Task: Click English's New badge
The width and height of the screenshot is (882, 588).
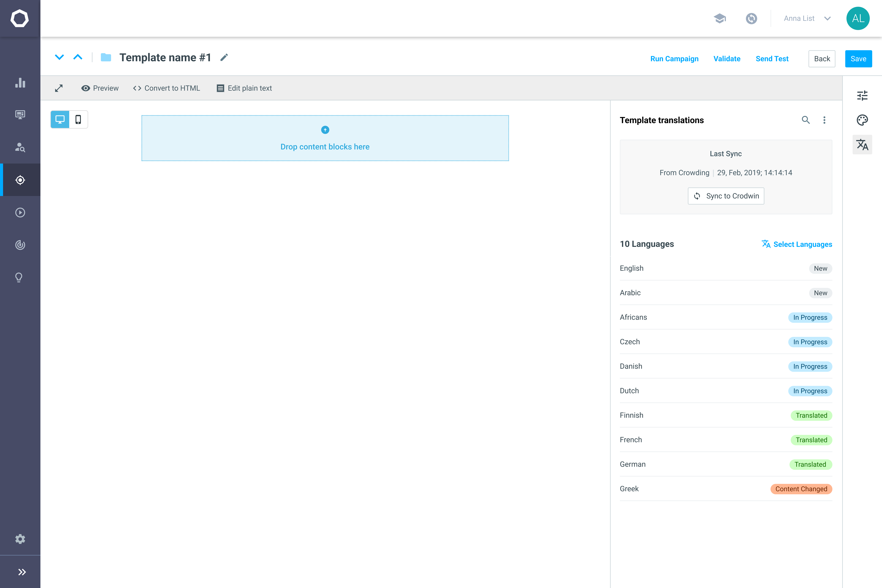Action: 820,268
